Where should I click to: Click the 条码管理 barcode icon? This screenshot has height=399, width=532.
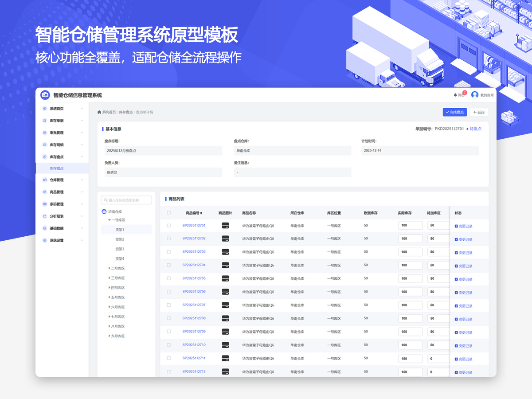click(x=45, y=204)
